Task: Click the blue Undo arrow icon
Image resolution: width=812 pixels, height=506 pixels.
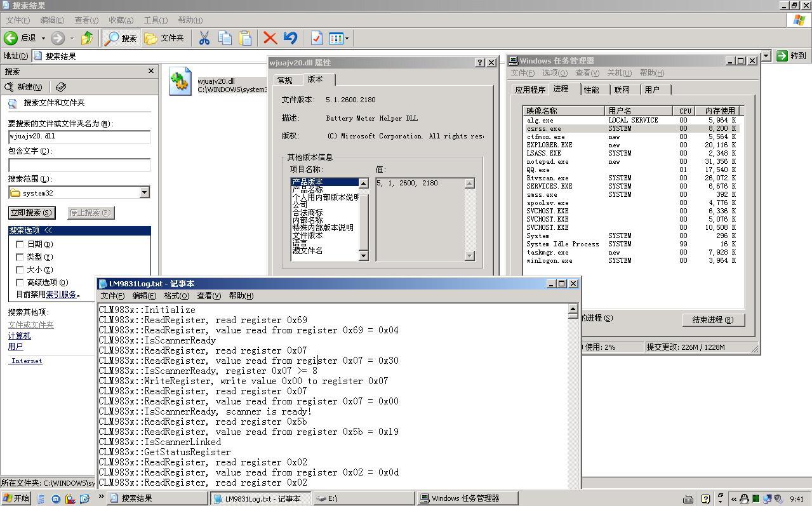Action: point(290,38)
